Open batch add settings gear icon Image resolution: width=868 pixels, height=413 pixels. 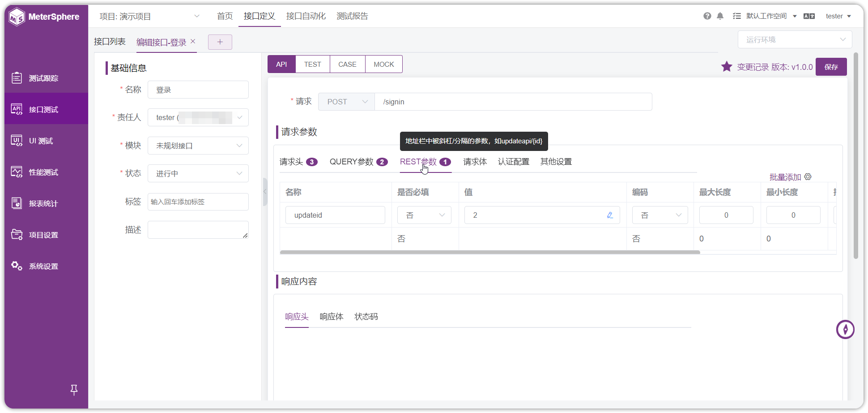pos(808,177)
